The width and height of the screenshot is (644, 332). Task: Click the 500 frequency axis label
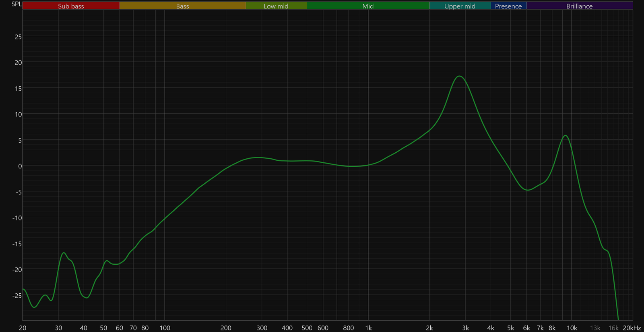coord(307,328)
